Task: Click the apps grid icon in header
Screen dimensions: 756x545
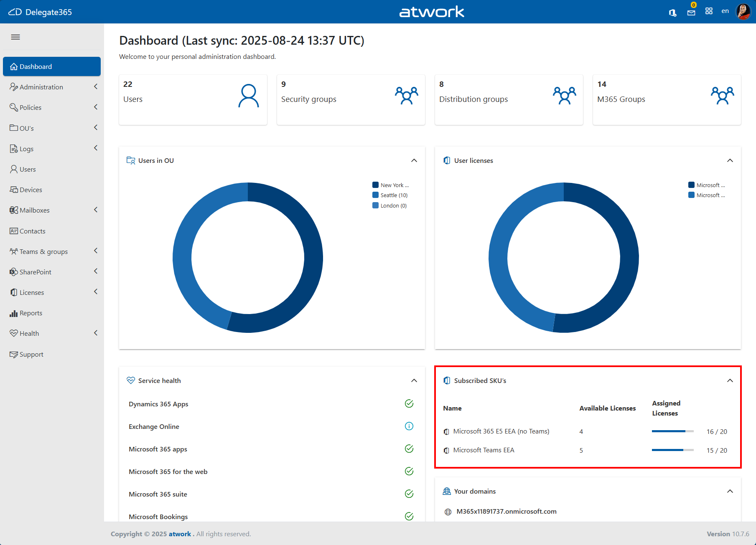Action: (709, 11)
